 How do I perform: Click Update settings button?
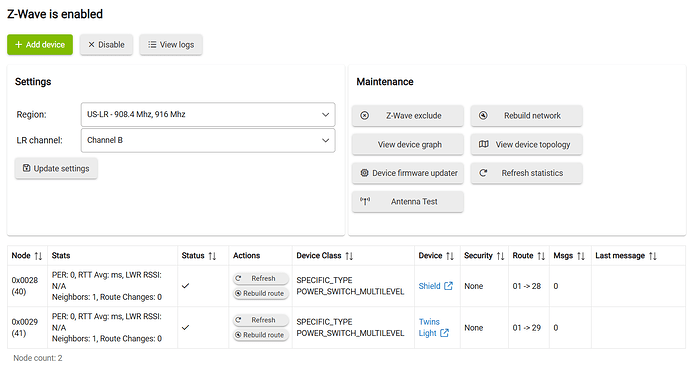click(x=56, y=168)
